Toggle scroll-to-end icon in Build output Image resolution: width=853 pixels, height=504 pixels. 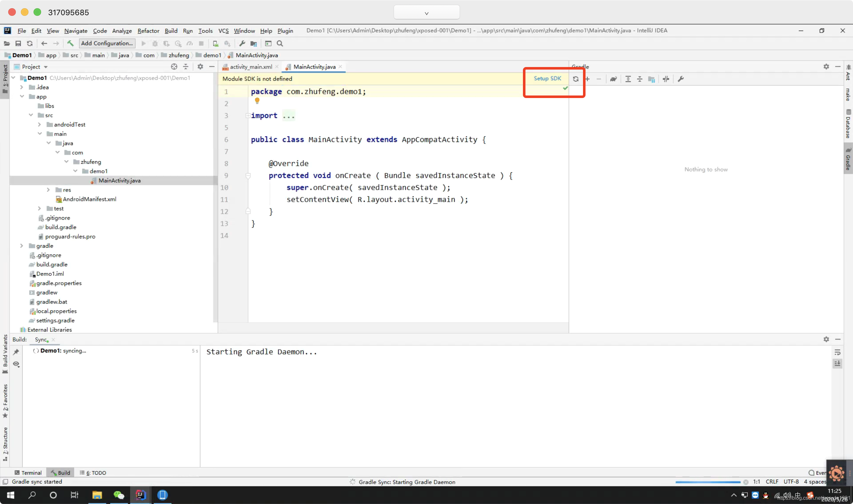pos(838,364)
